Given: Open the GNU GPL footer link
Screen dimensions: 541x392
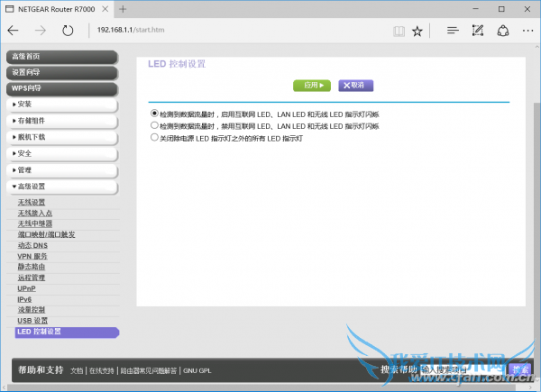Looking at the screenshot, I should pyautogui.click(x=197, y=371).
